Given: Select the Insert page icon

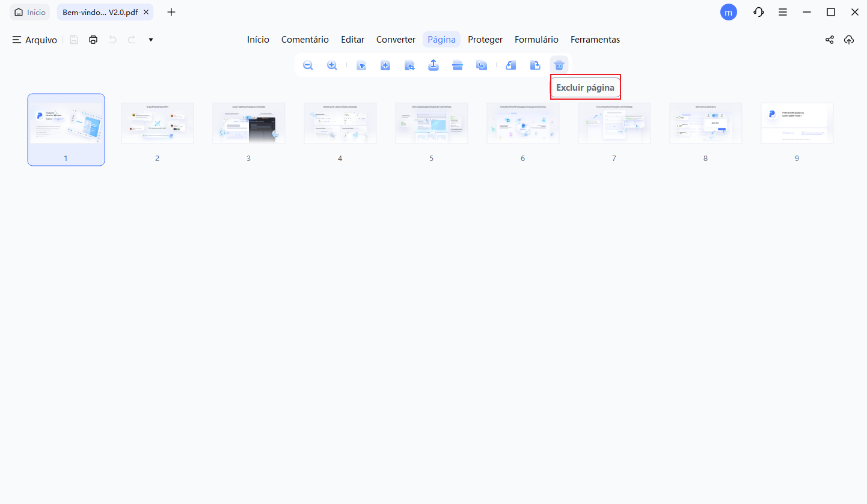Looking at the screenshot, I should click(385, 65).
